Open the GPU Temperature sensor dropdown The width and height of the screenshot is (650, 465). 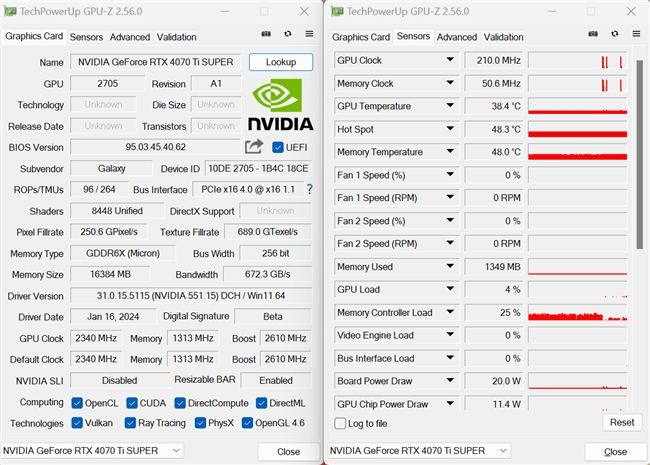449,106
